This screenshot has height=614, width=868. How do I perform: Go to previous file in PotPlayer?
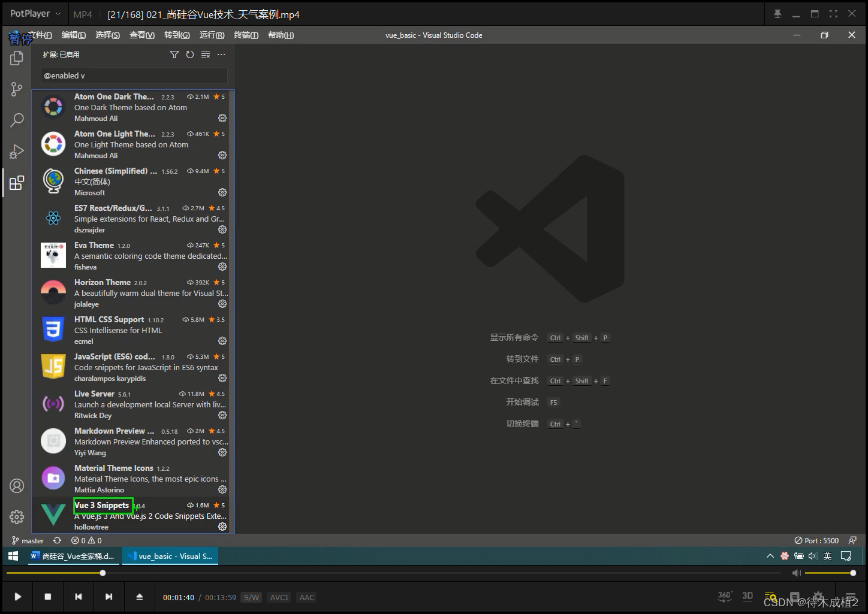point(79,597)
